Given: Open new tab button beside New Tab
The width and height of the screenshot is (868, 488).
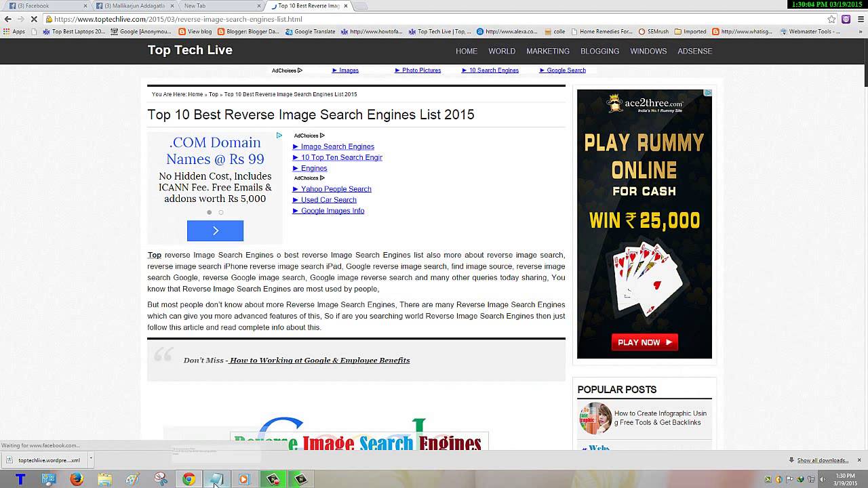Looking at the screenshot, I should tap(361, 6).
